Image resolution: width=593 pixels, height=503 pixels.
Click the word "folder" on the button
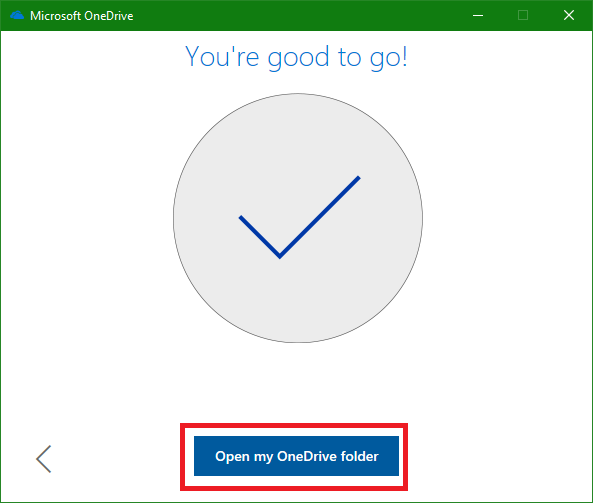pyautogui.click(x=360, y=456)
